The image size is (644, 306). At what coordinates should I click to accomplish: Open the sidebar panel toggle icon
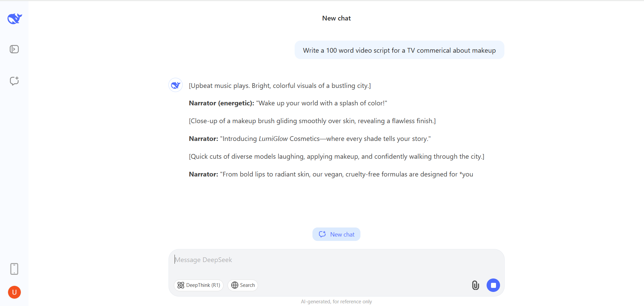[14, 49]
